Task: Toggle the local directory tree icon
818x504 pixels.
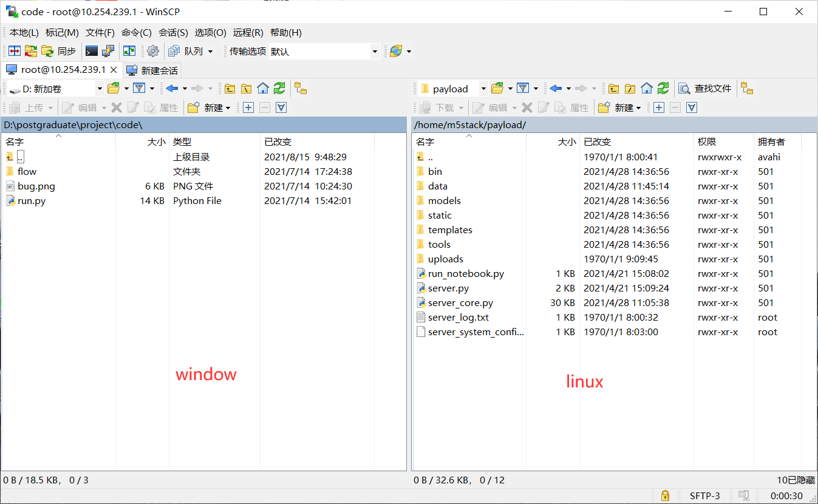Action: pos(301,89)
